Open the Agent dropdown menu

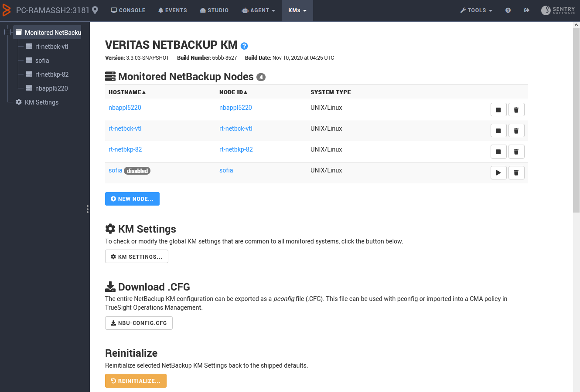point(259,10)
